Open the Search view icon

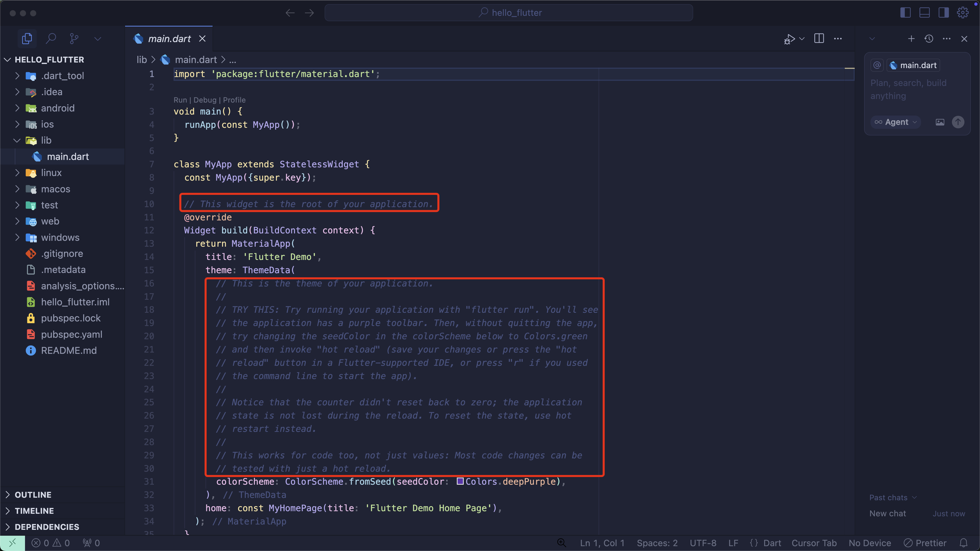51,39
